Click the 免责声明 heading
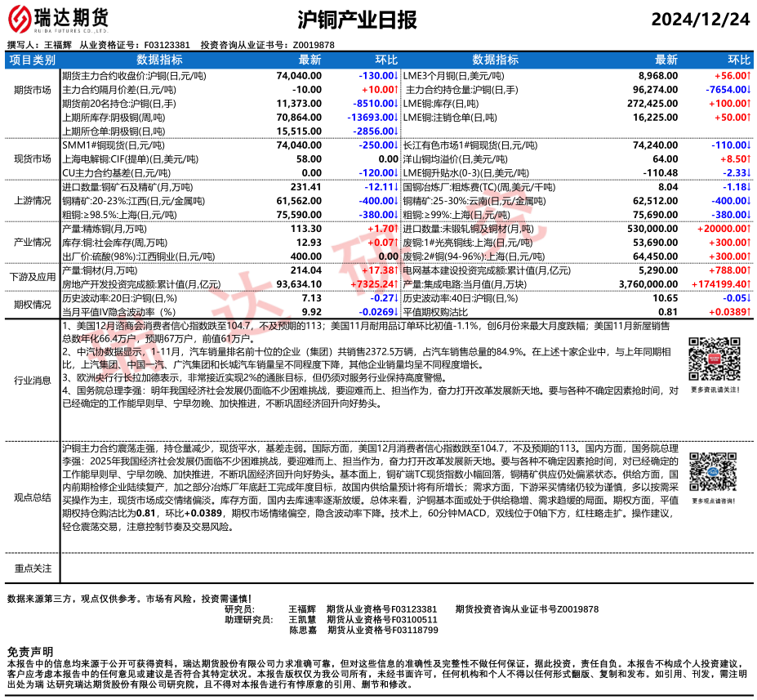Viewport: 757px width, 700px height. click(30, 651)
